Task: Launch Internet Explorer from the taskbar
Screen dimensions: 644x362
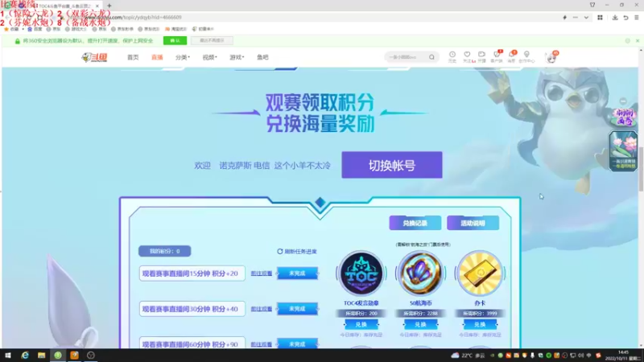Action: [25, 356]
